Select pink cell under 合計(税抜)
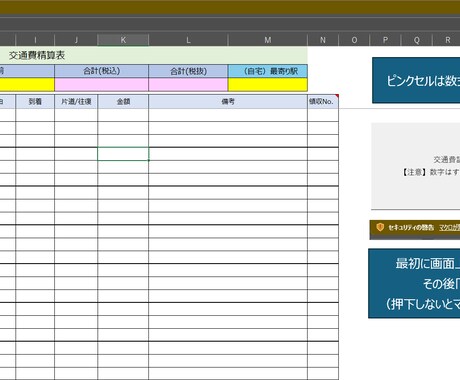This screenshot has width=460, height=380. (x=188, y=84)
